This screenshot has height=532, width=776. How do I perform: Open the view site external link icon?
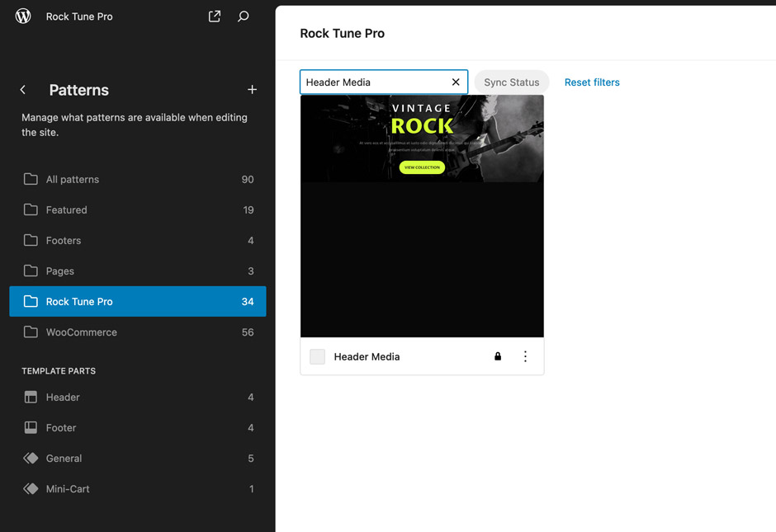[215, 16]
